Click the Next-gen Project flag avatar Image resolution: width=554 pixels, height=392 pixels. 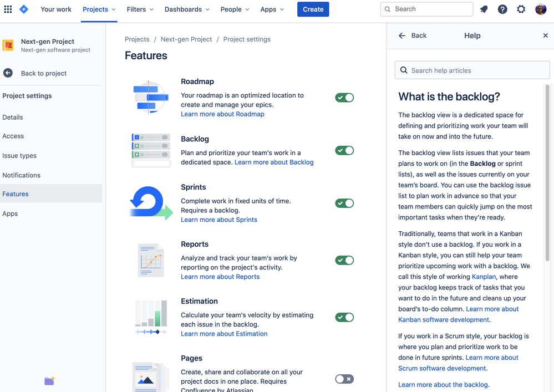tap(8, 45)
